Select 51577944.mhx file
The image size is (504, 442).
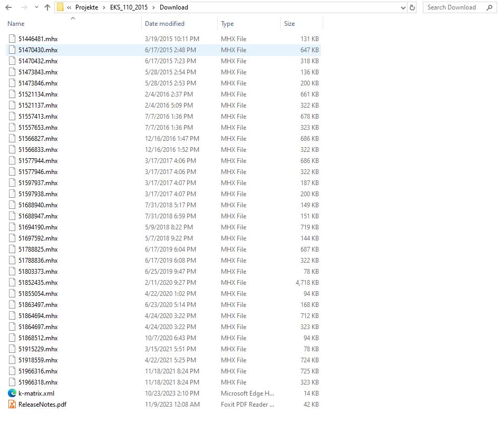coord(38,161)
